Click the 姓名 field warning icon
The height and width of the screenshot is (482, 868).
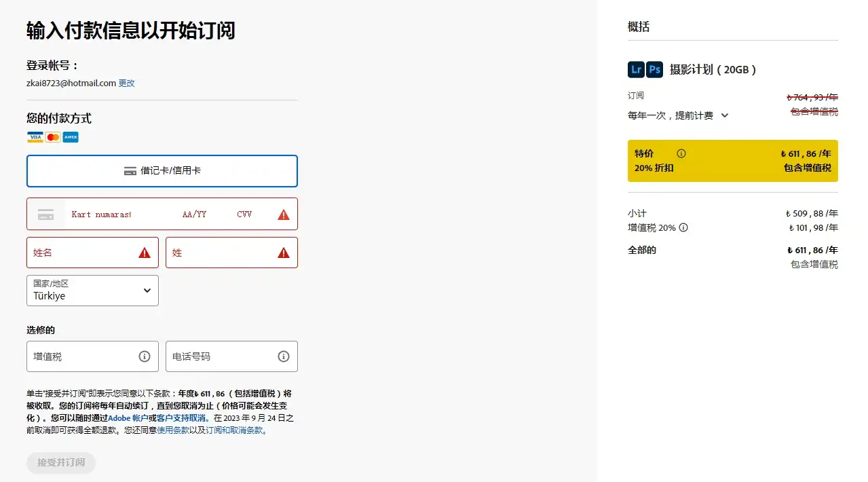(x=145, y=253)
